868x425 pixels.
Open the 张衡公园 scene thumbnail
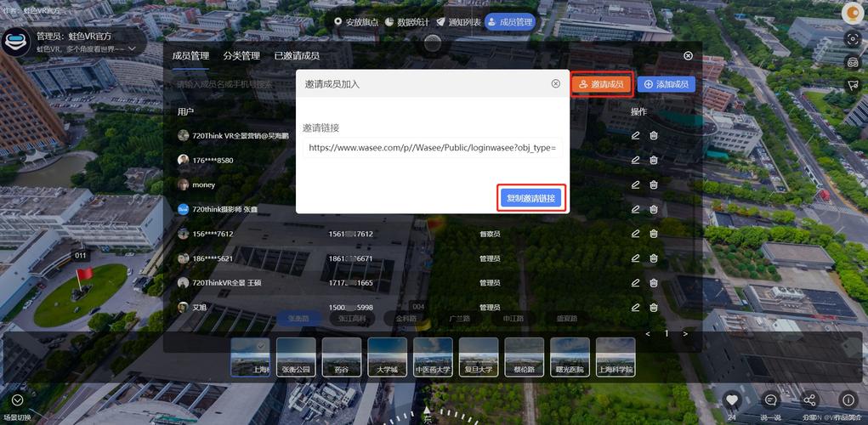click(296, 358)
